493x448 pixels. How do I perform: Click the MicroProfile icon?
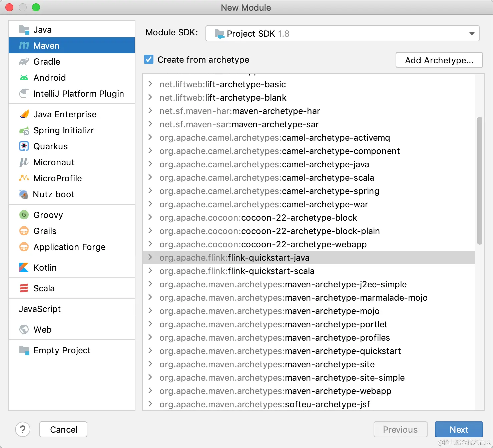coord(24,178)
